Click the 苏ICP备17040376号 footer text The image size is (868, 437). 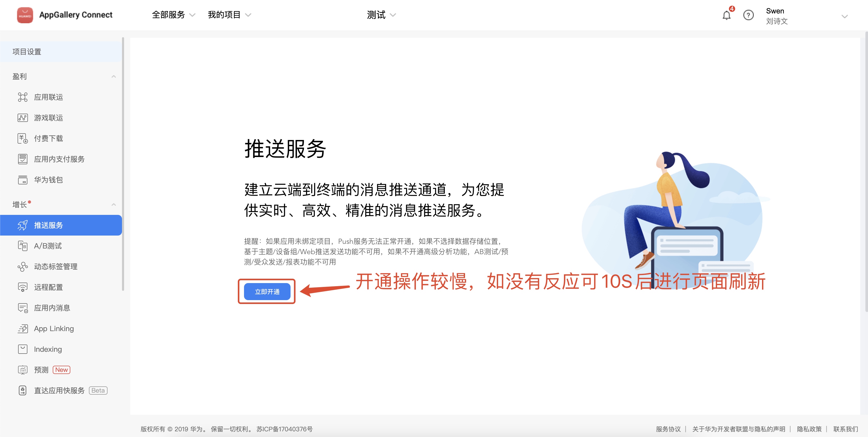pyautogui.click(x=284, y=429)
